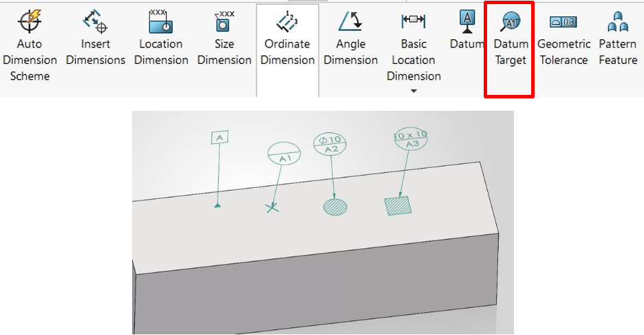Pick the X point marker of target A1
The width and height of the screenshot is (644, 335).
pyautogui.click(x=272, y=208)
